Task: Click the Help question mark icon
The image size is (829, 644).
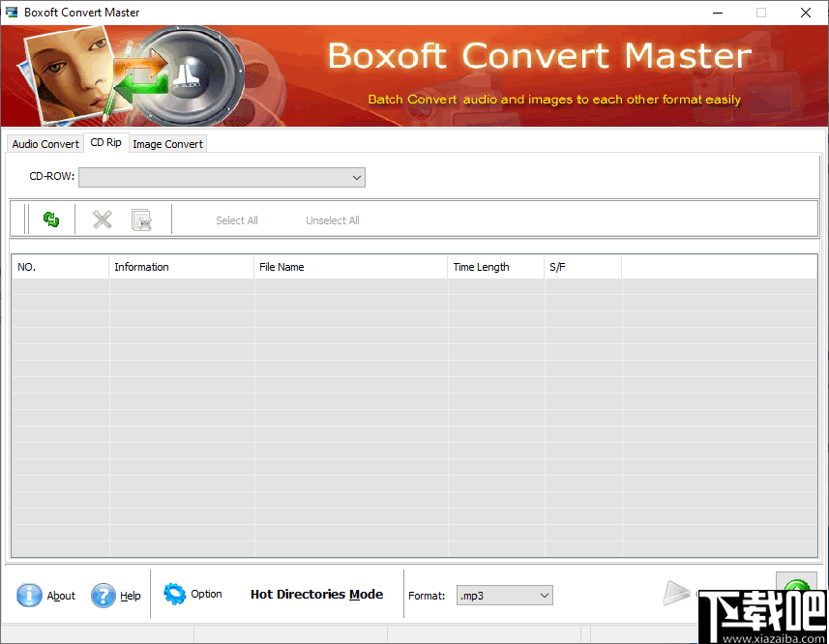Action: [104, 596]
